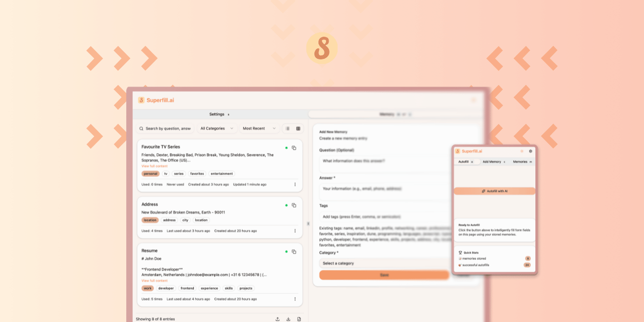
Task: Download all memory entries
Action: tap(288, 319)
